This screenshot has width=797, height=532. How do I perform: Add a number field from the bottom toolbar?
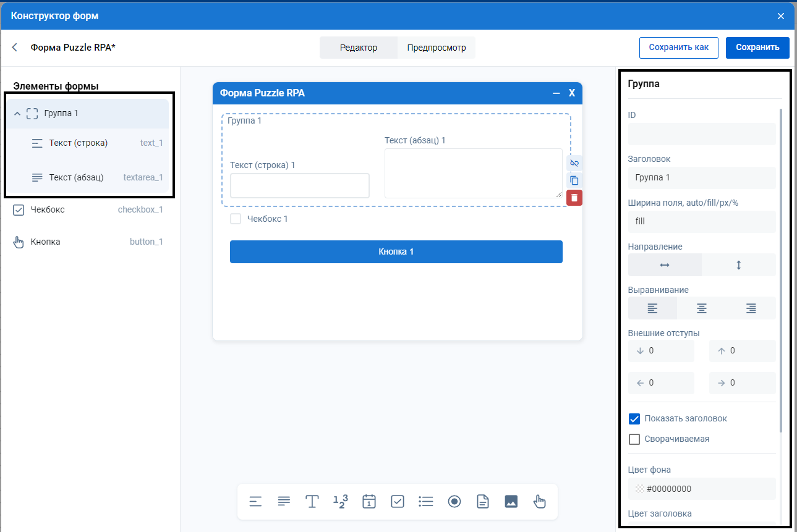pos(341,501)
